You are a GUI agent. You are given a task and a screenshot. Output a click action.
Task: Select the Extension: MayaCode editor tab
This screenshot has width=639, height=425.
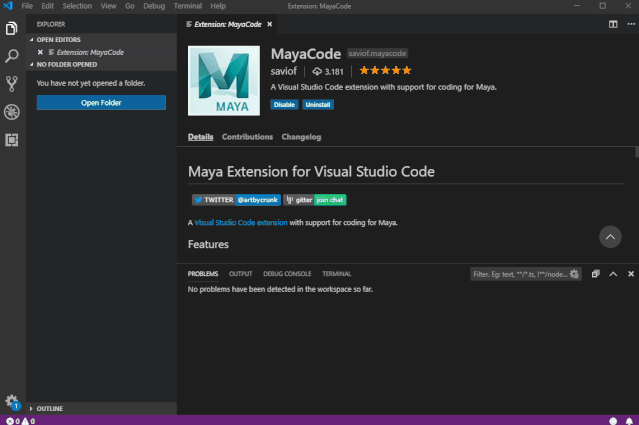coord(228,24)
